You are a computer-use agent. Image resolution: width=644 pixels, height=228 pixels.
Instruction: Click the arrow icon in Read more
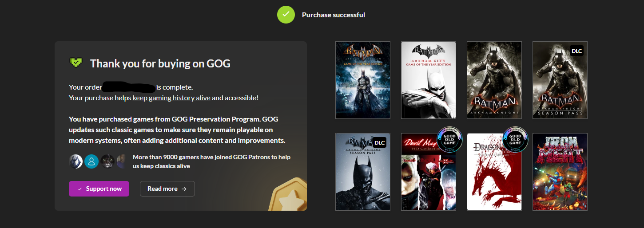[x=184, y=189]
